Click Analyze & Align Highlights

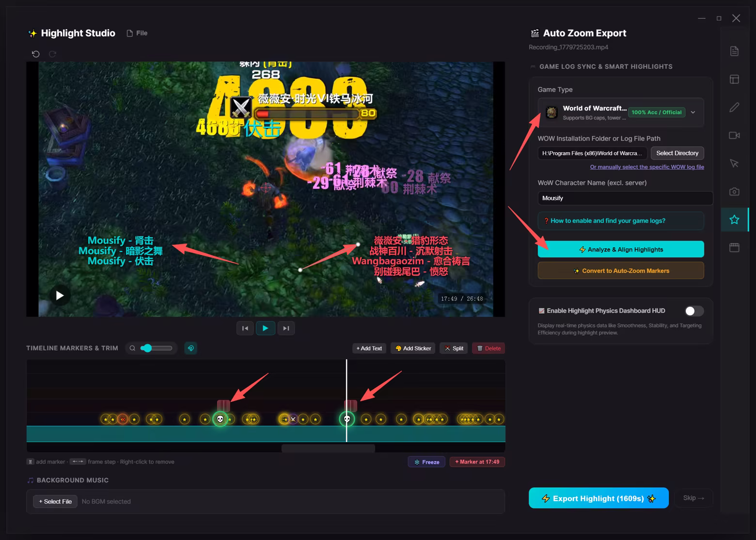click(x=621, y=249)
